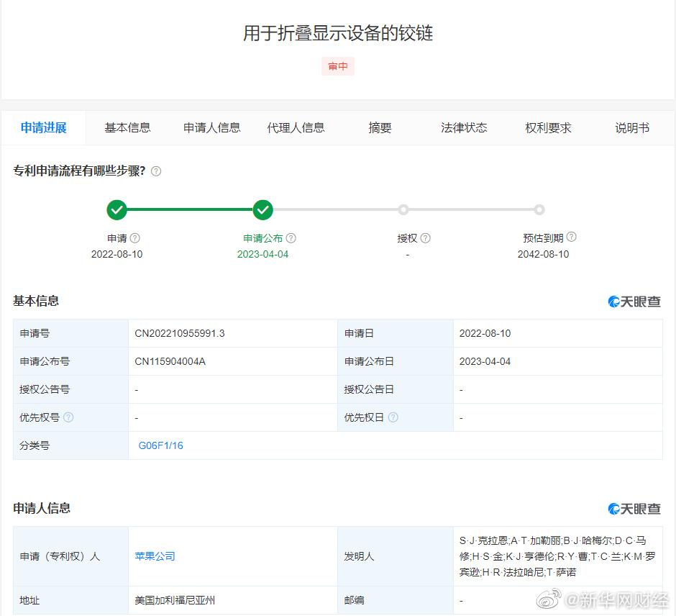The height and width of the screenshot is (616, 676).
Task: Click the gray milestone circle for 授权
Action: [403, 209]
